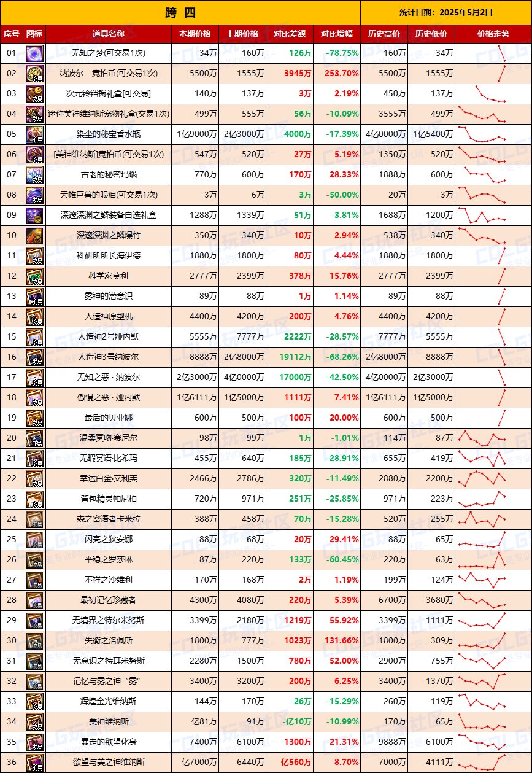
Task: Click the 失衡之洛佩斯 card icon
Action: [34, 640]
